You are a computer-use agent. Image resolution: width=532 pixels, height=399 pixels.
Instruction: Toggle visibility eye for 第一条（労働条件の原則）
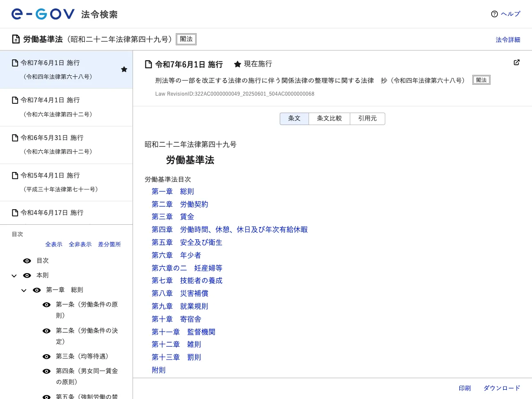point(47,305)
